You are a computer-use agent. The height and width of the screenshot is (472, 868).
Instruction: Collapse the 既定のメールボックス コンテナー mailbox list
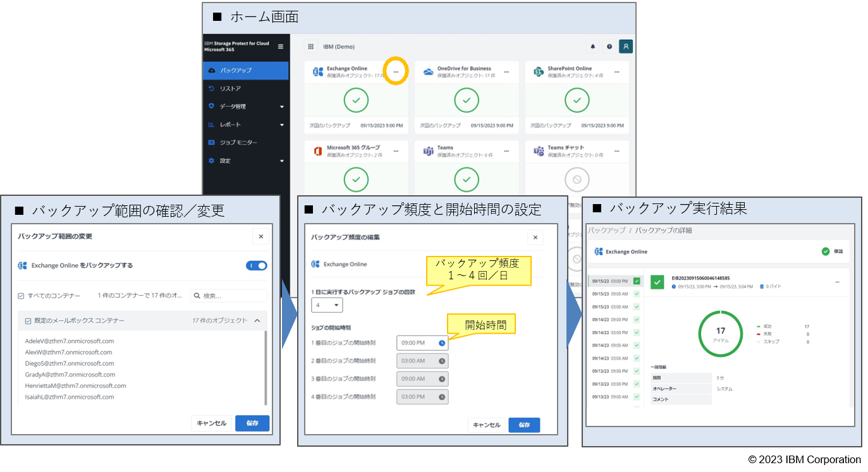click(x=256, y=320)
